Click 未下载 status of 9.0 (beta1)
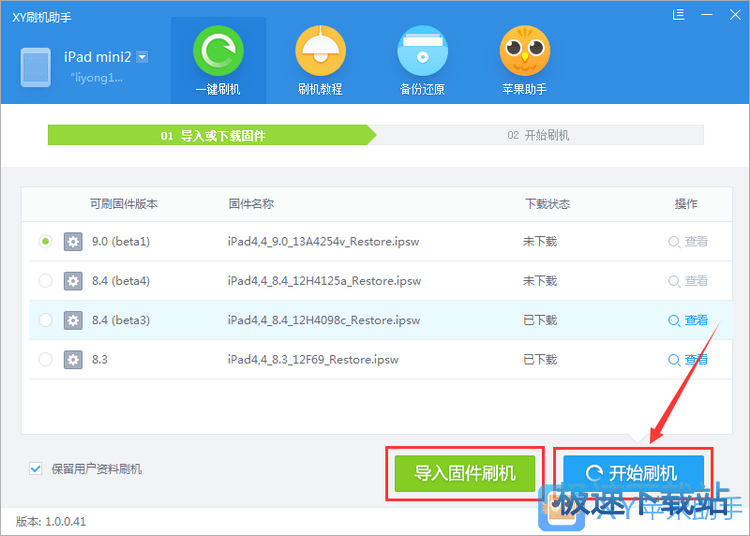This screenshot has width=750, height=536. coord(540,241)
